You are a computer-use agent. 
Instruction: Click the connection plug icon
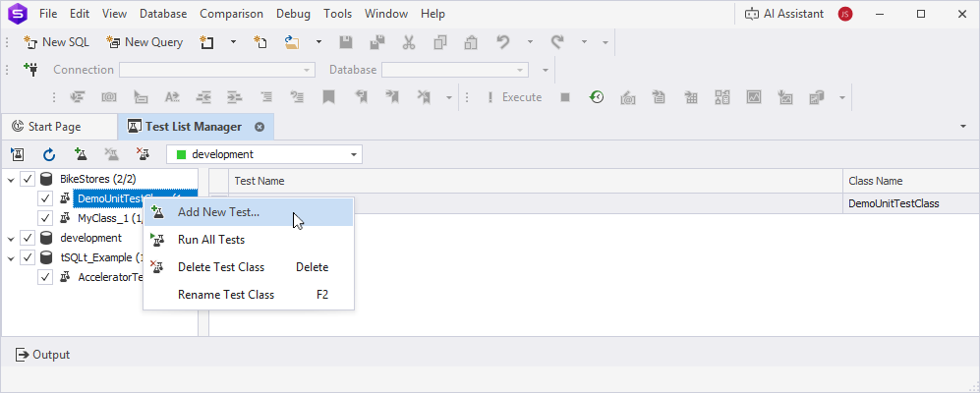30,70
